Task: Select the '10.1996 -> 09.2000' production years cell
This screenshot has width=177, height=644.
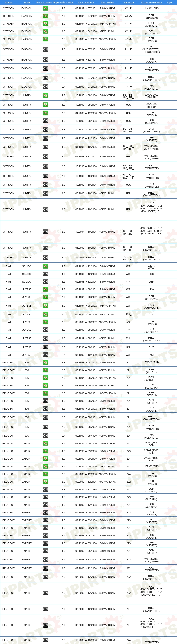Action: coord(86,466)
